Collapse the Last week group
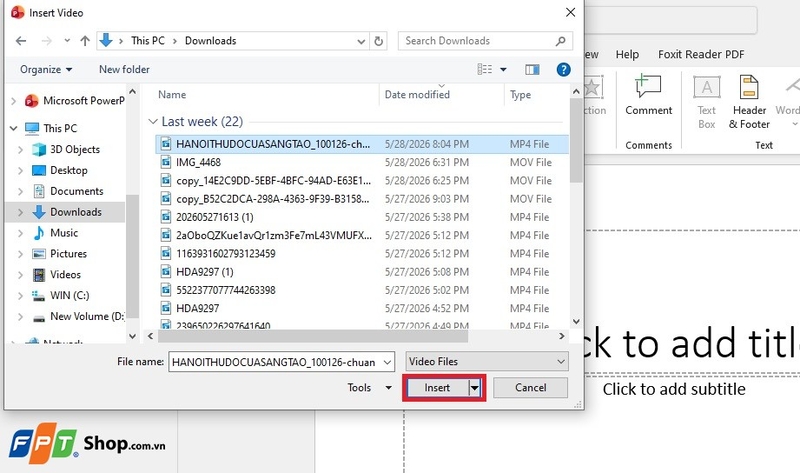 152,121
